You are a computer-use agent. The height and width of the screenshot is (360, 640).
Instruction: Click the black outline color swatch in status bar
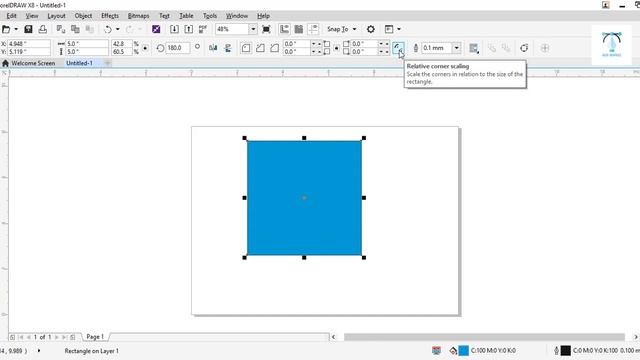(x=566, y=350)
